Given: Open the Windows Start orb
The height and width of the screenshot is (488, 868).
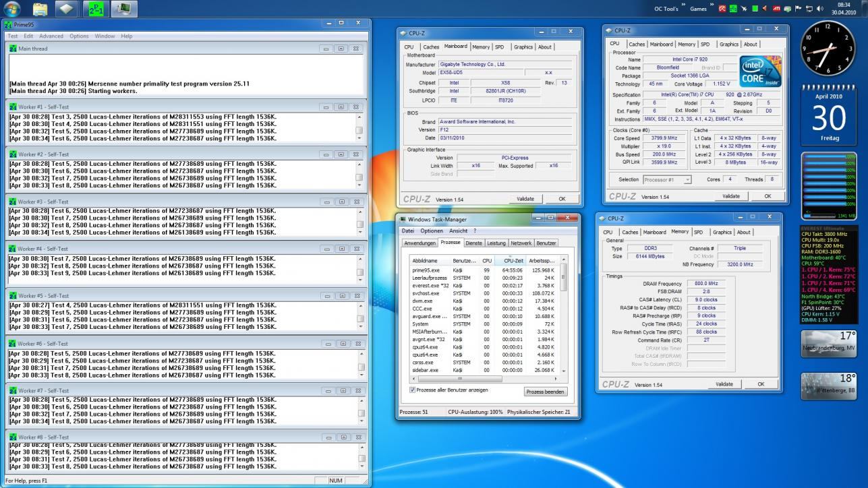Looking at the screenshot, I should coord(13,9).
